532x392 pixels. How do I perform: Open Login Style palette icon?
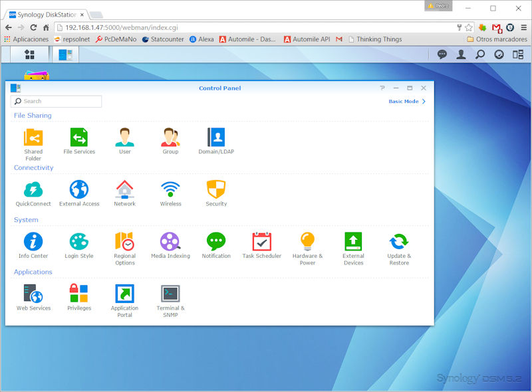tap(79, 246)
